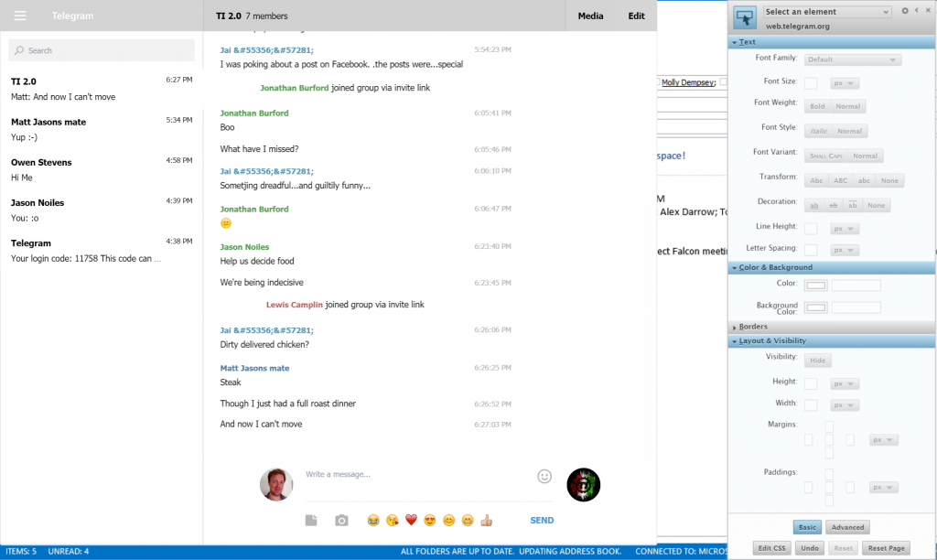Apply underline text decoration
Image resolution: width=937 pixels, height=560 pixels.
click(x=813, y=206)
